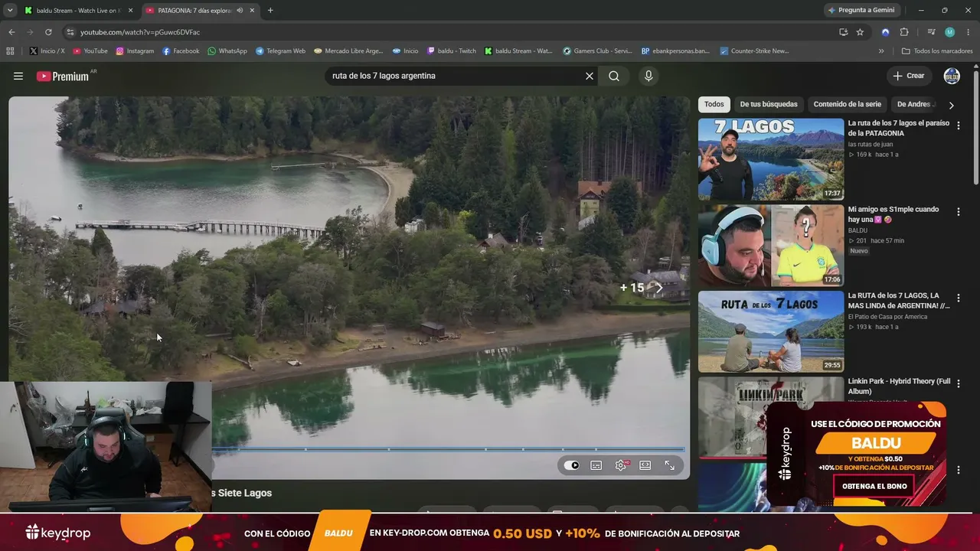
Task: Open the media controls icon in Chrome toolbar
Action: [x=931, y=32]
